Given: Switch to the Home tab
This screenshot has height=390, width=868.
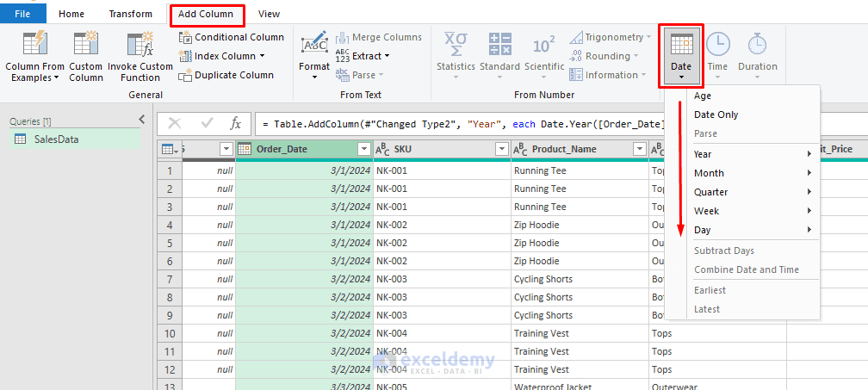Looking at the screenshot, I should tap(71, 14).
